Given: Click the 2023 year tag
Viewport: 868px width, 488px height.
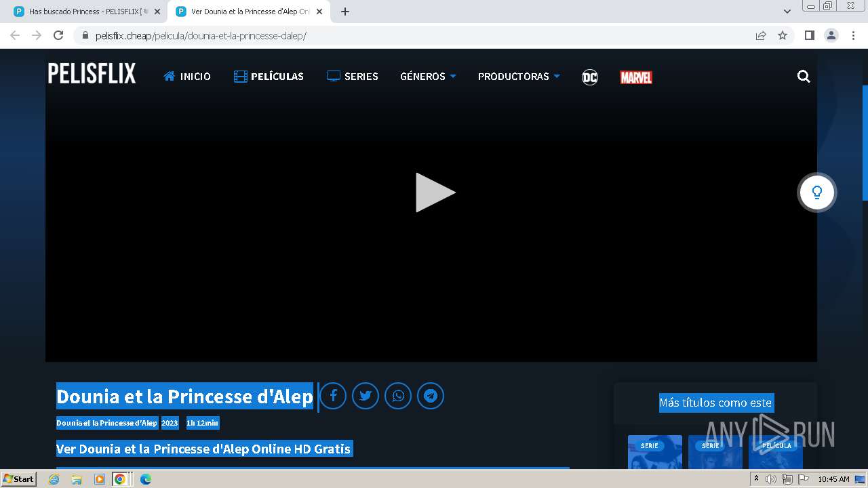Looking at the screenshot, I should 170,423.
